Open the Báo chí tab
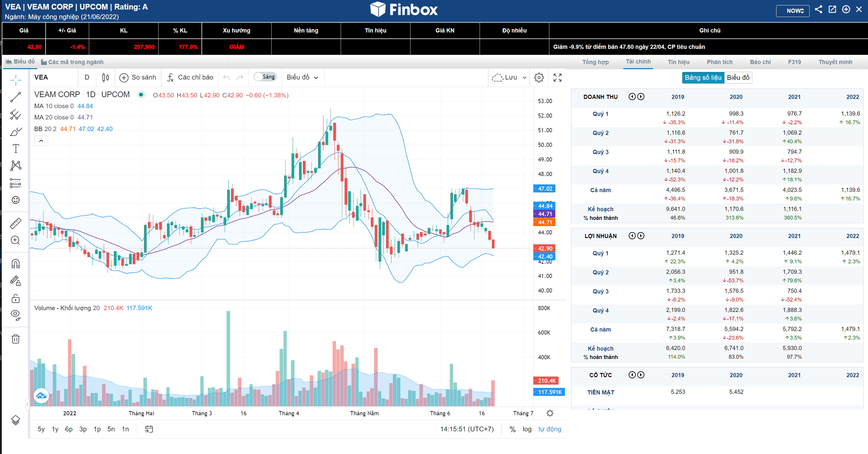This screenshot has width=868, height=454. click(x=760, y=62)
